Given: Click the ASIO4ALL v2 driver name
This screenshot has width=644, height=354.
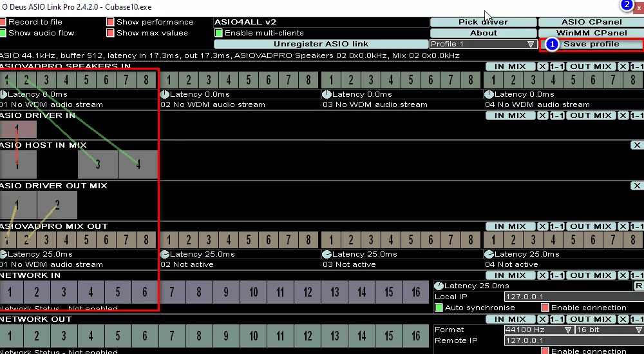Looking at the screenshot, I should [245, 22].
